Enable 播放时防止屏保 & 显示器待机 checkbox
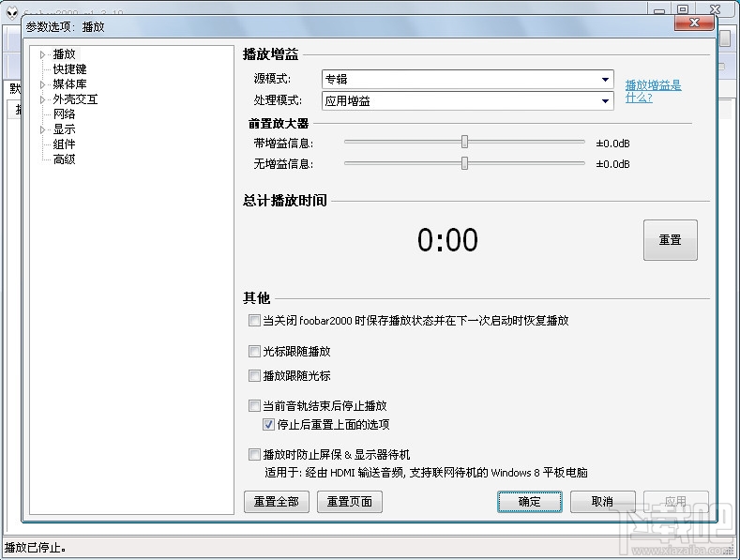Viewport: 740px width, 560px height. [254, 455]
